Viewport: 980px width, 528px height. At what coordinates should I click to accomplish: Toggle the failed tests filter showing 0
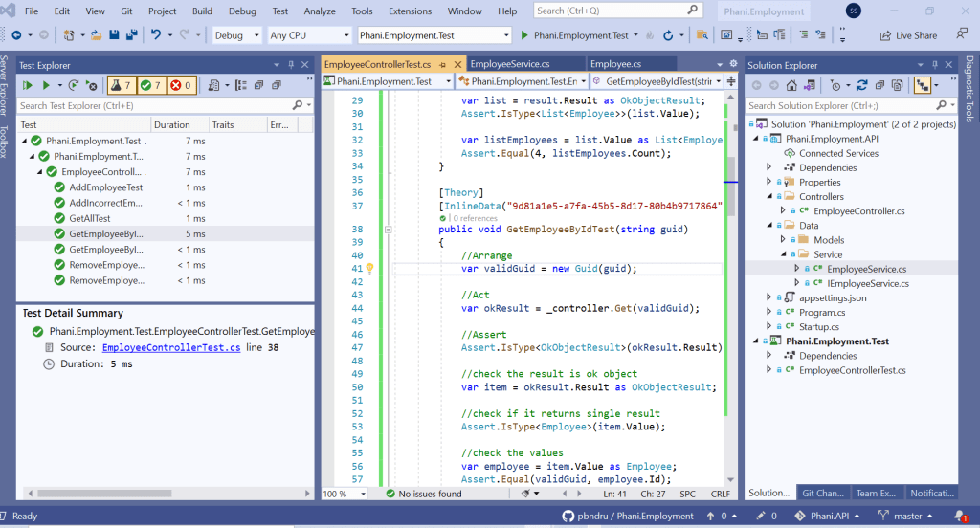182,85
